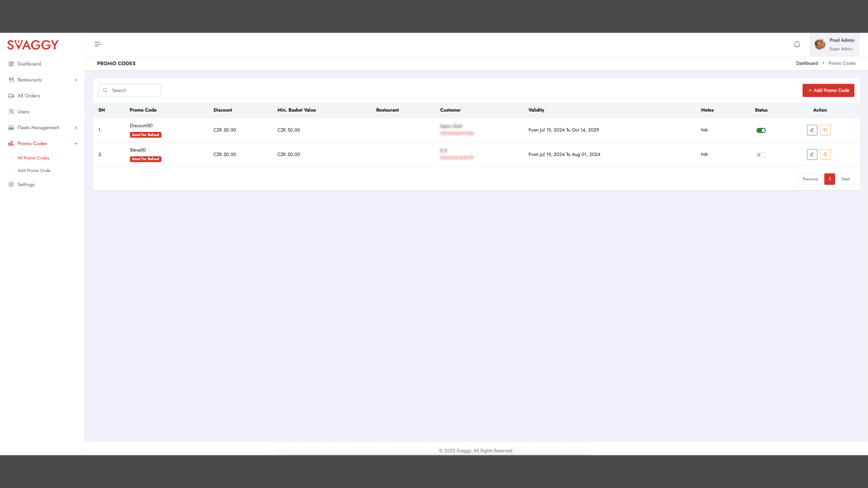
Task: Click the hamburger menu toggle icon
Action: pyautogui.click(x=98, y=44)
